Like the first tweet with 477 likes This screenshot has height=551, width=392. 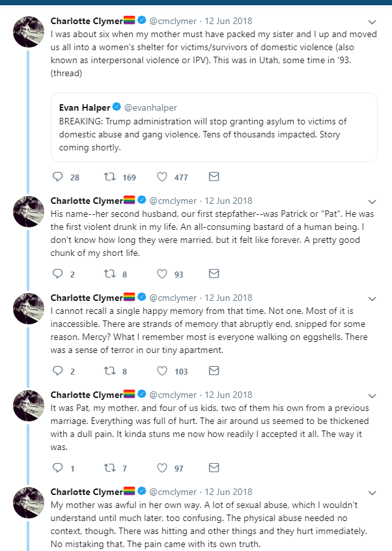click(162, 177)
